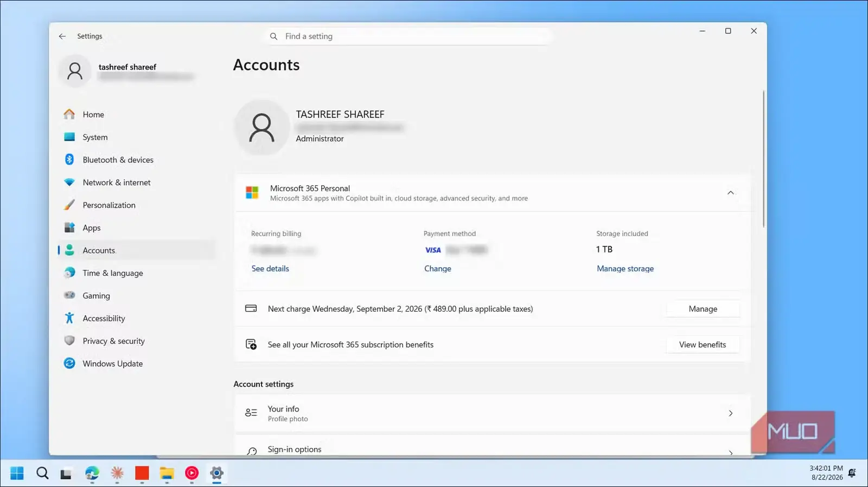Click the Personalization paintbrush icon
This screenshot has height=487, width=868.
pos(69,205)
